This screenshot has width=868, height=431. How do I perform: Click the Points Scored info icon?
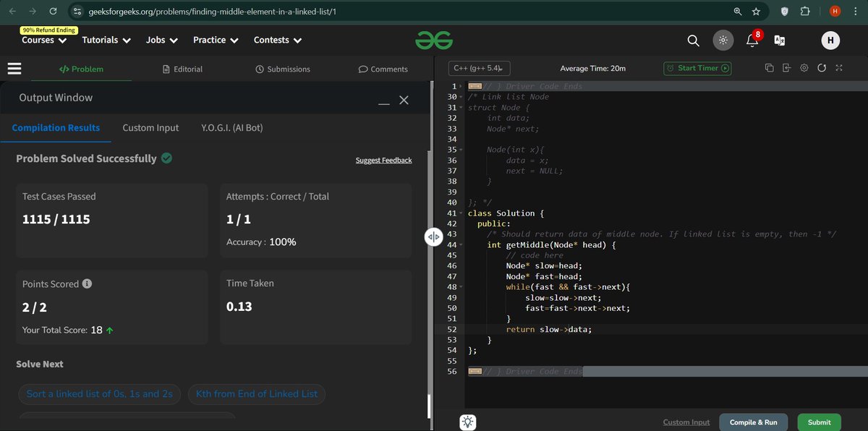click(87, 284)
